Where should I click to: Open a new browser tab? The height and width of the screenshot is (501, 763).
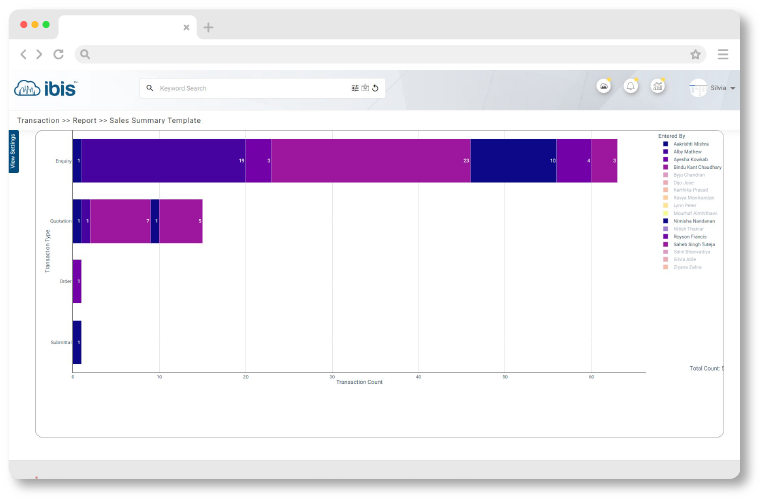208,26
